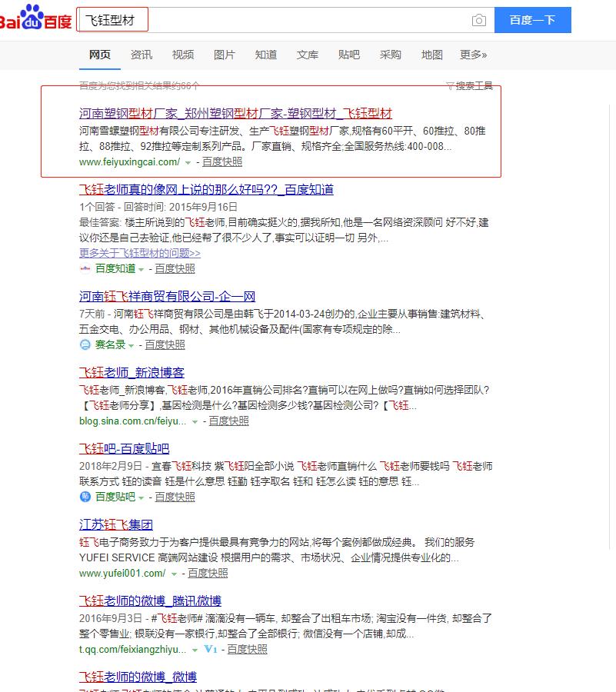Expand dropdown arrow next to blog.sina.com.cn
Viewport: 616px width, 692px height.
click(195, 422)
